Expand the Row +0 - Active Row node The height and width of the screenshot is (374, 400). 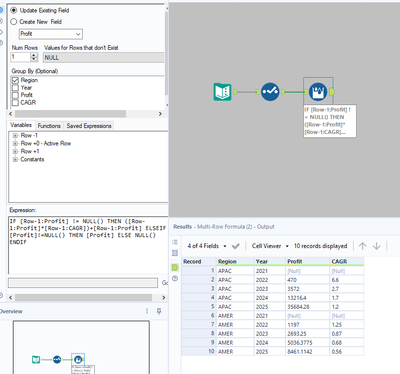(x=15, y=144)
